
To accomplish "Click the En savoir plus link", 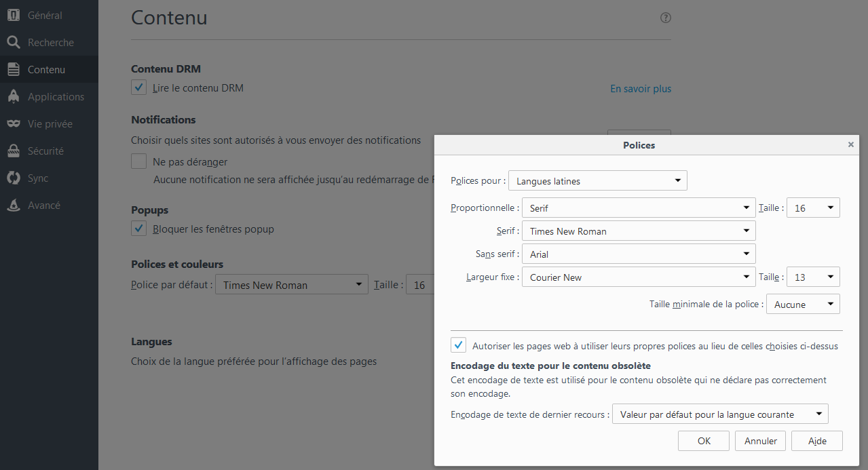I will 641,89.
